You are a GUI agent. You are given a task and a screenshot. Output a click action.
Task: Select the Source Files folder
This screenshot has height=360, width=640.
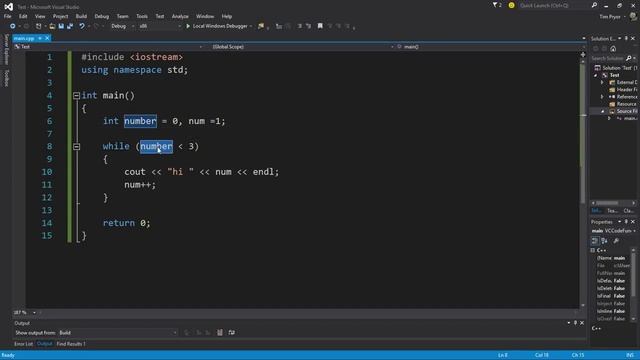tap(623, 111)
